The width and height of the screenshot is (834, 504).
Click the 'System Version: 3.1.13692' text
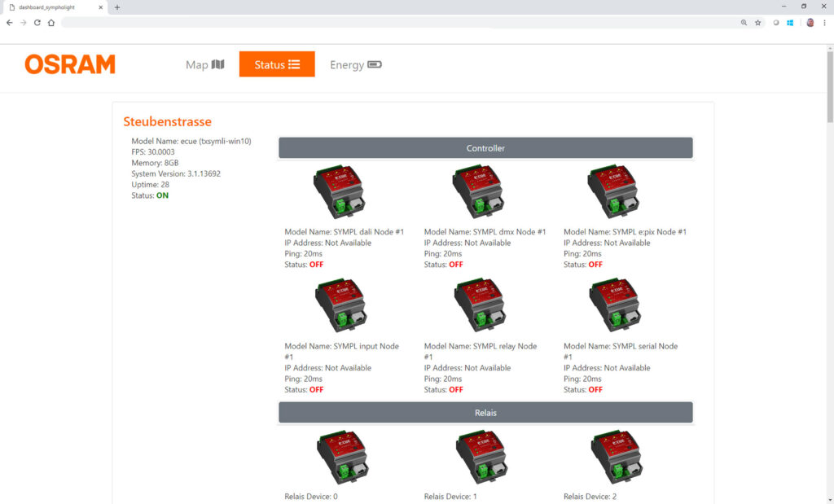[176, 174]
